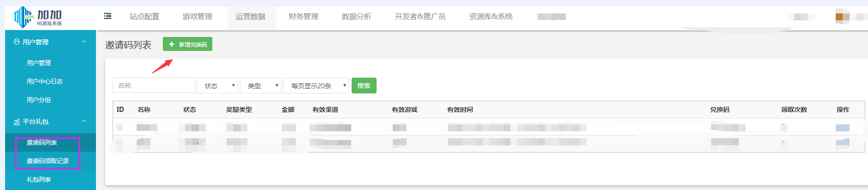Select the 运营数据 top tab
The image size is (868, 190).
(x=251, y=17)
